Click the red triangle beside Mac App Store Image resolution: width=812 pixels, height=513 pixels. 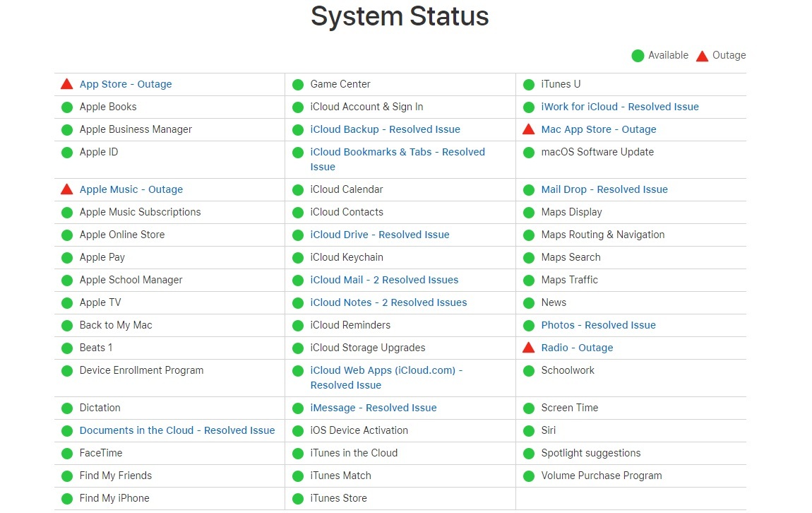click(x=529, y=129)
